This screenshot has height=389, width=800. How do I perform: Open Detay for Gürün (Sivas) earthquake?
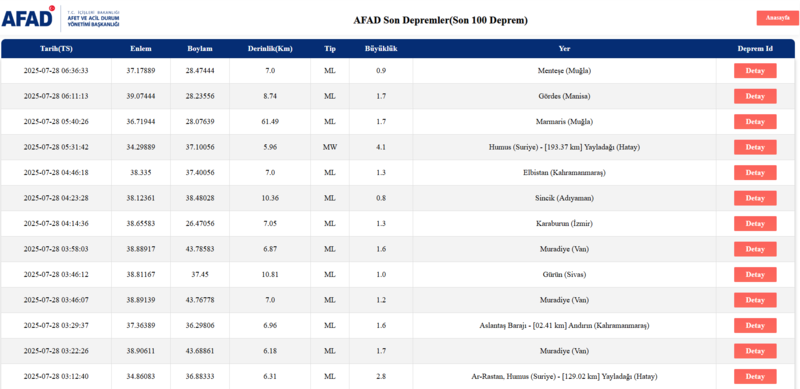click(755, 275)
